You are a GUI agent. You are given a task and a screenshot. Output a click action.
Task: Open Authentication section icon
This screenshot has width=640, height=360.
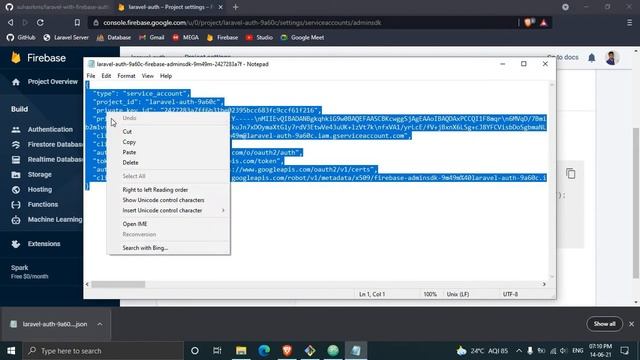pyautogui.click(x=16, y=129)
